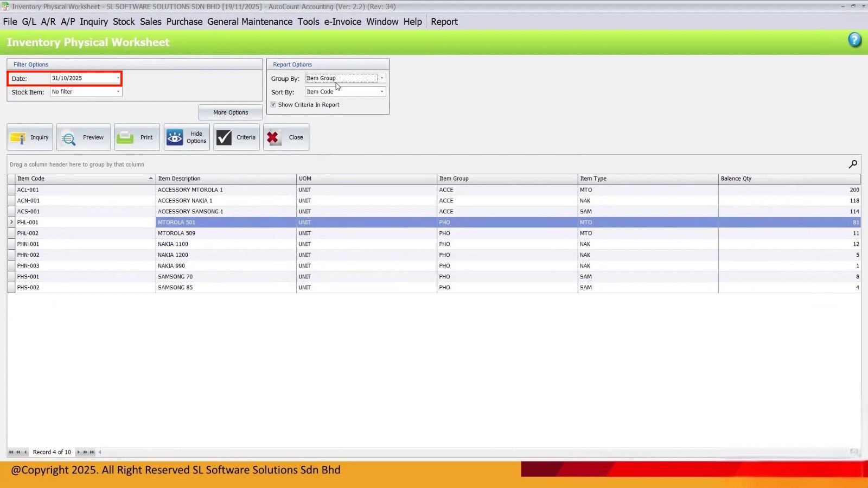Expand the Date dropdown
Viewport: 868px width, 488px height.
[x=118, y=78]
